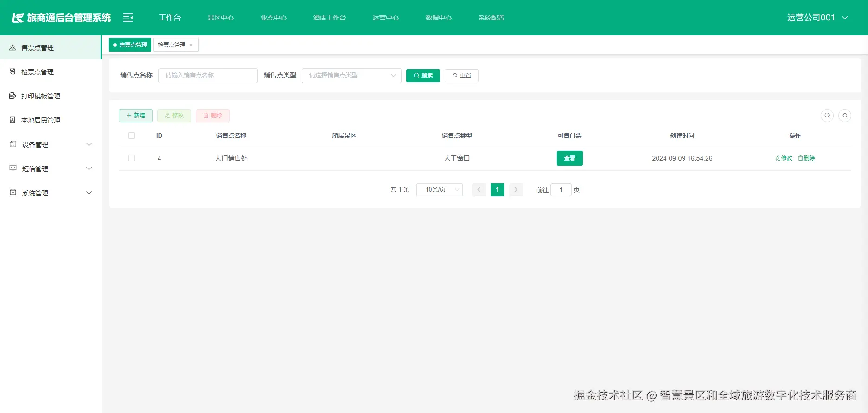Open the 运营公司001 user dropdown
Screen dimensions: 868x413
click(817, 18)
